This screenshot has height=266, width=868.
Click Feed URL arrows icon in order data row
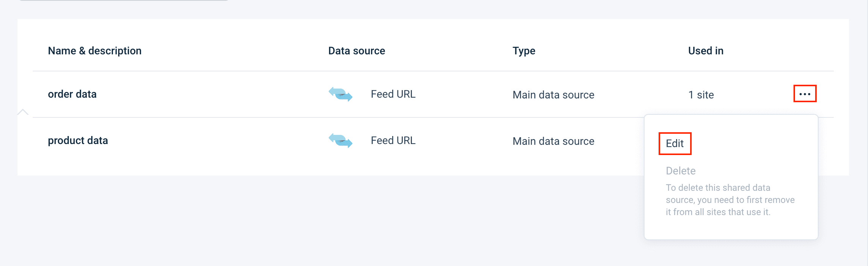pyautogui.click(x=341, y=94)
